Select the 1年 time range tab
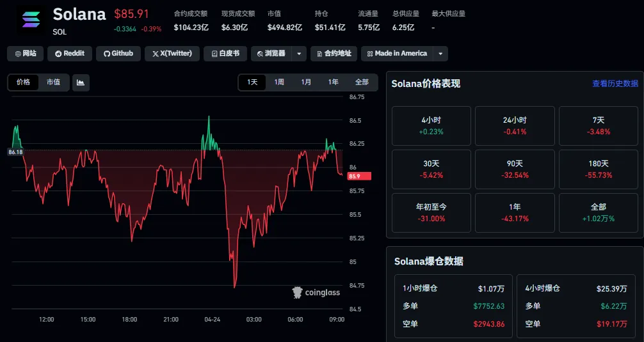Viewport: 644px width, 342px height. click(333, 82)
